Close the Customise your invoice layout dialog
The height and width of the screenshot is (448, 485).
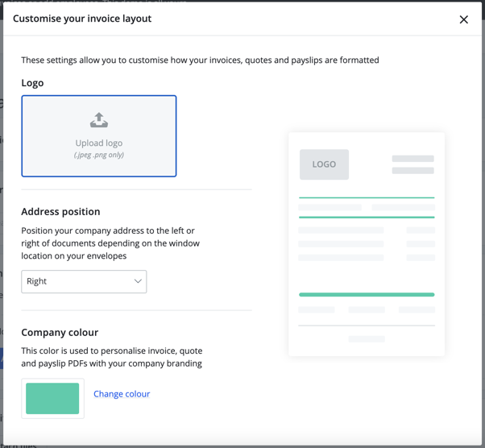tap(463, 19)
